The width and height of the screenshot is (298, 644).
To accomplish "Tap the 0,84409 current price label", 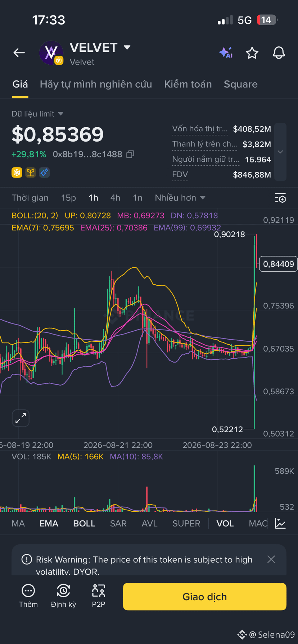I will pyautogui.click(x=279, y=264).
